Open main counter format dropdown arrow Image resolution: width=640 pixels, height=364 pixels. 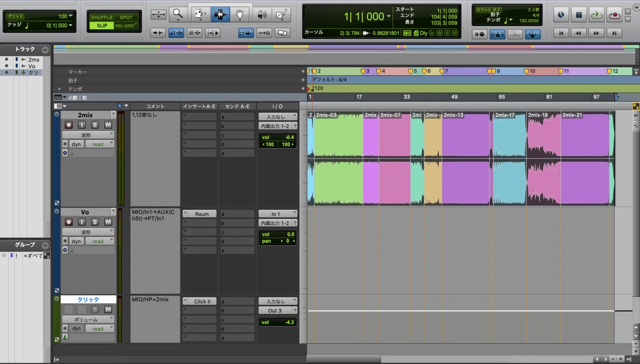[388, 17]
